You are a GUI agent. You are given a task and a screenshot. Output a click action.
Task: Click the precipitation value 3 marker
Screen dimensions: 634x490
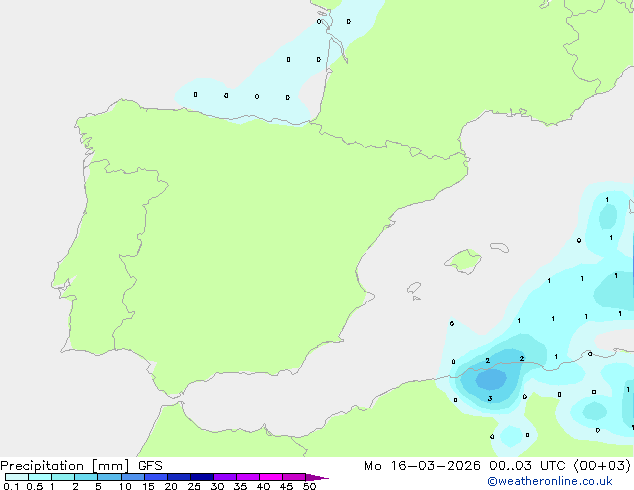point(489,398)
